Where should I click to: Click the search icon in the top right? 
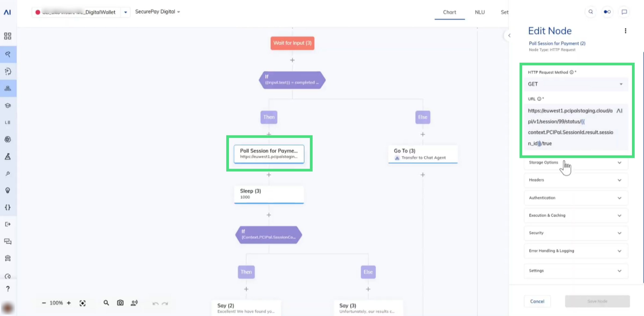tap(591, 12)
